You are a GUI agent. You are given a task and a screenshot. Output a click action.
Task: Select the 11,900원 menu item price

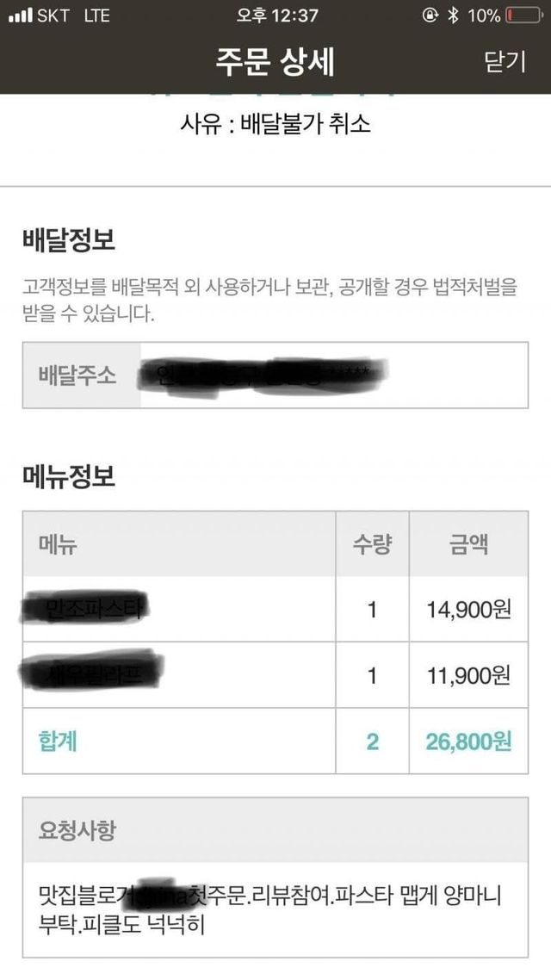click(468, 676)
